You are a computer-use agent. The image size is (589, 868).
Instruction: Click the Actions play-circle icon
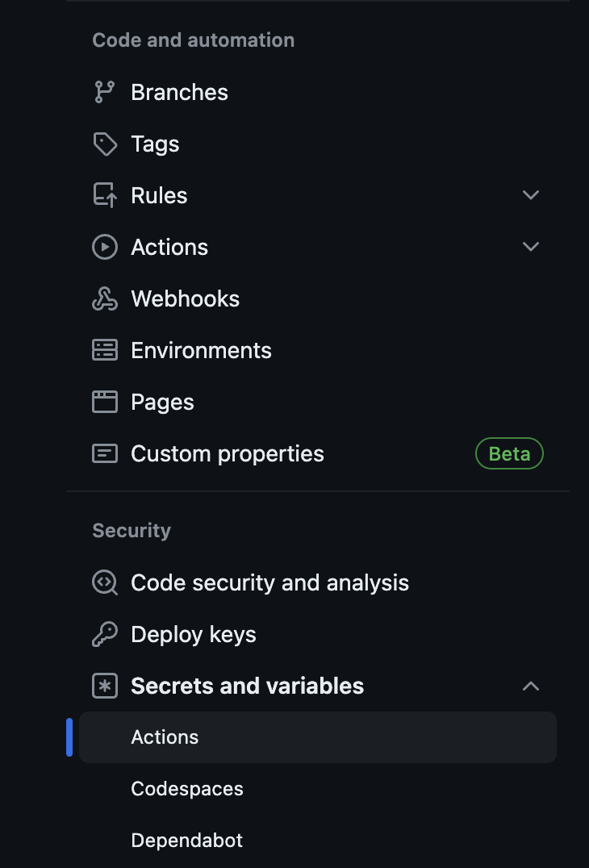point(106,247)
